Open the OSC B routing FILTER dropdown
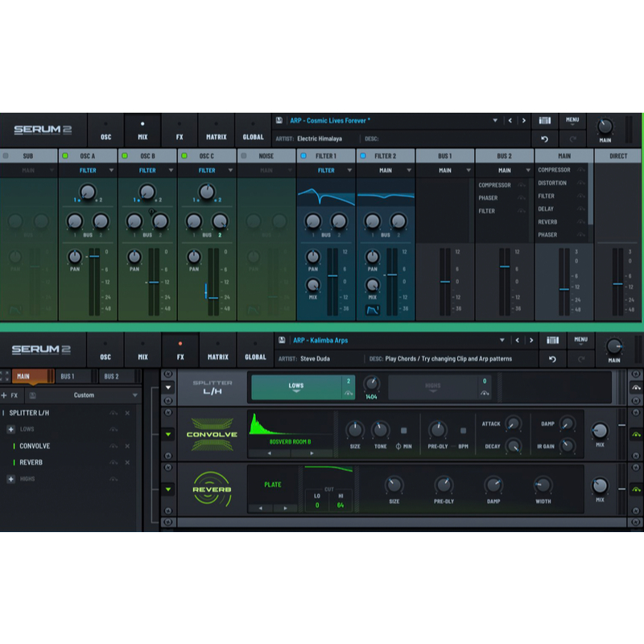 coord(147,171)
